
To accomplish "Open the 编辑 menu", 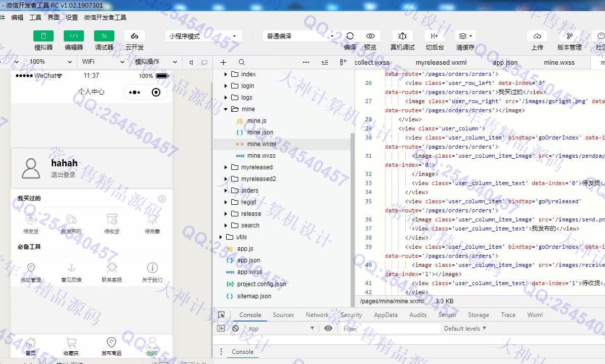I will tap(17, 17).
